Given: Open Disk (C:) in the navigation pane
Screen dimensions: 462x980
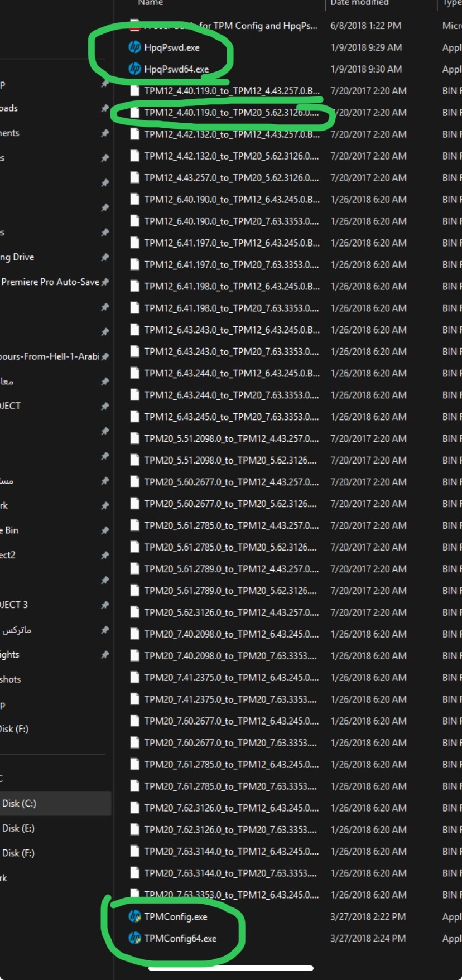Looking at the screenshot, I should 19,803.
